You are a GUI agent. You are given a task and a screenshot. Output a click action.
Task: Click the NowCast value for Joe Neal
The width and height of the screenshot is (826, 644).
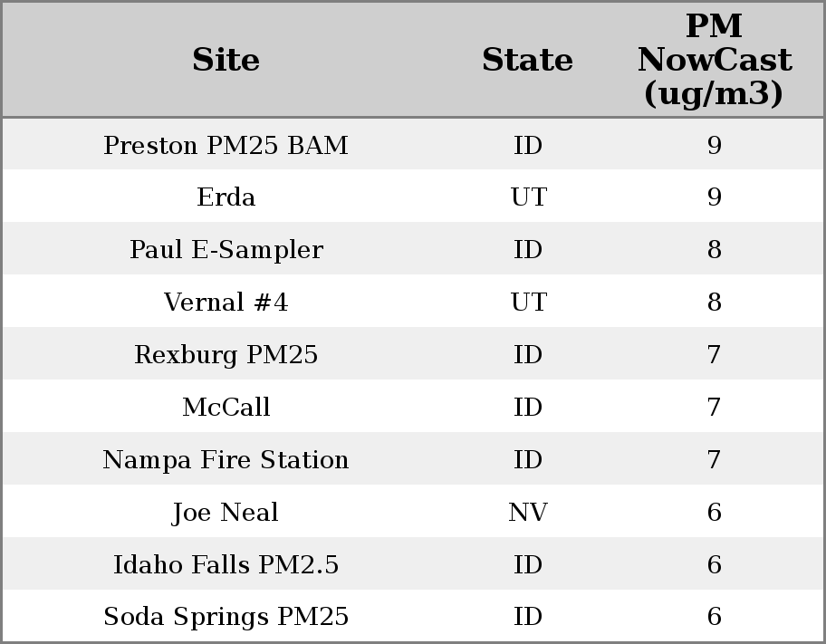tap(714, 513)
